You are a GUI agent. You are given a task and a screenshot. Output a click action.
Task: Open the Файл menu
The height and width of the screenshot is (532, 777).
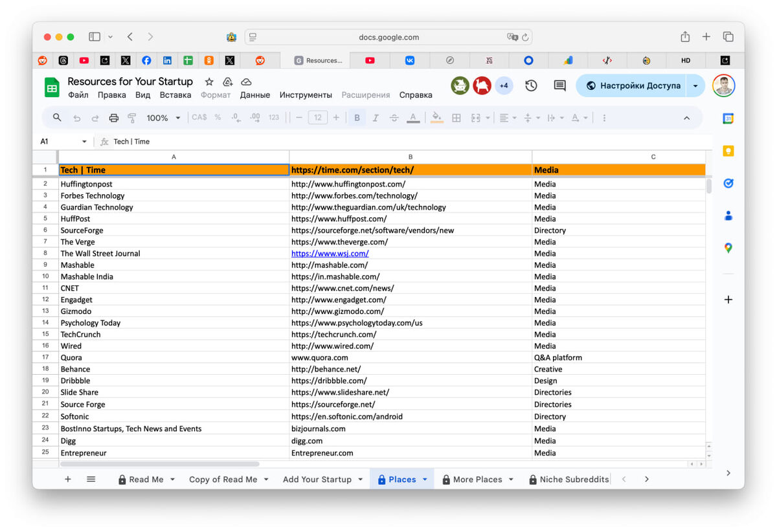pyautogui.click(x=78, y=95)
